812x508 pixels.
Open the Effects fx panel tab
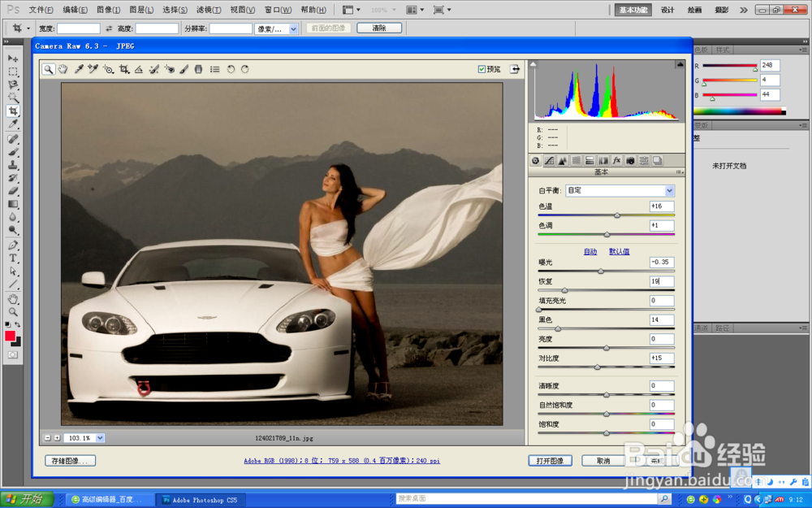(x=616, y=161)
